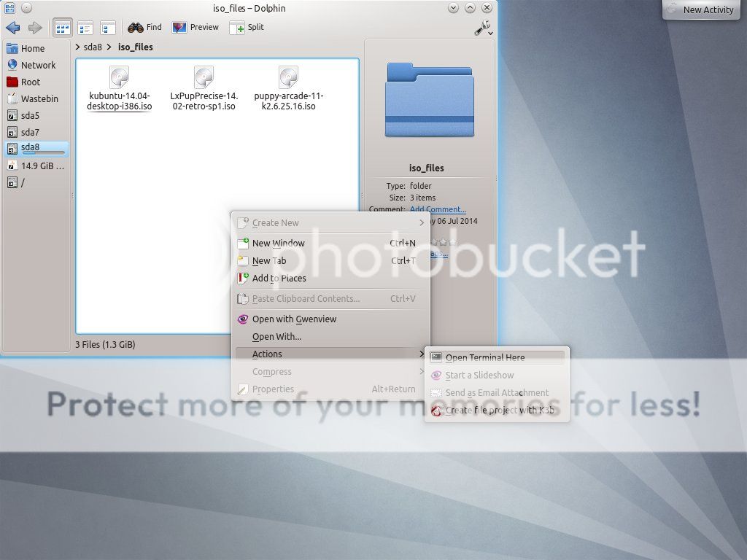Screen dimensions: 747x560
Task: Open Properties from context menu
Action: 332,389
